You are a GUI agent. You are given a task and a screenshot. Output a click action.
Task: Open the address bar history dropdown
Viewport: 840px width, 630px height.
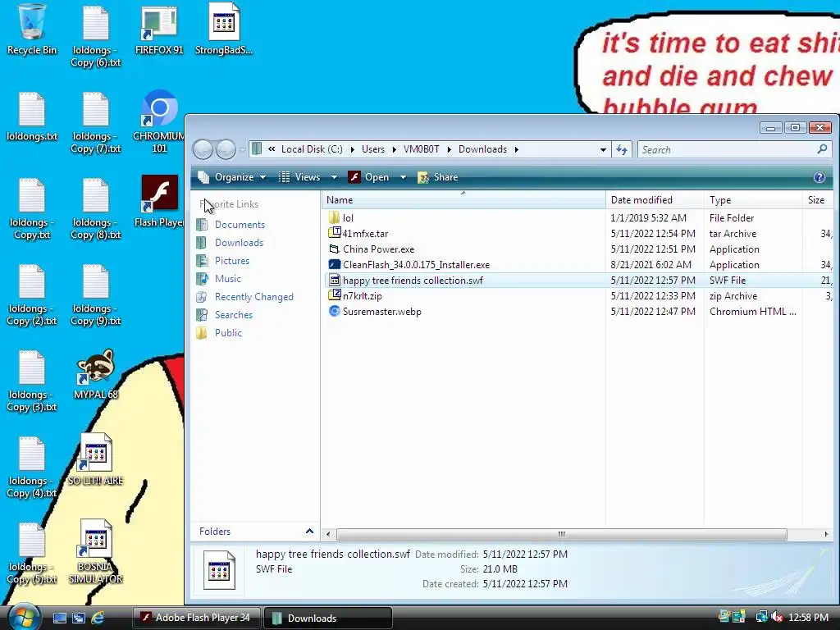tap(603, 149)
